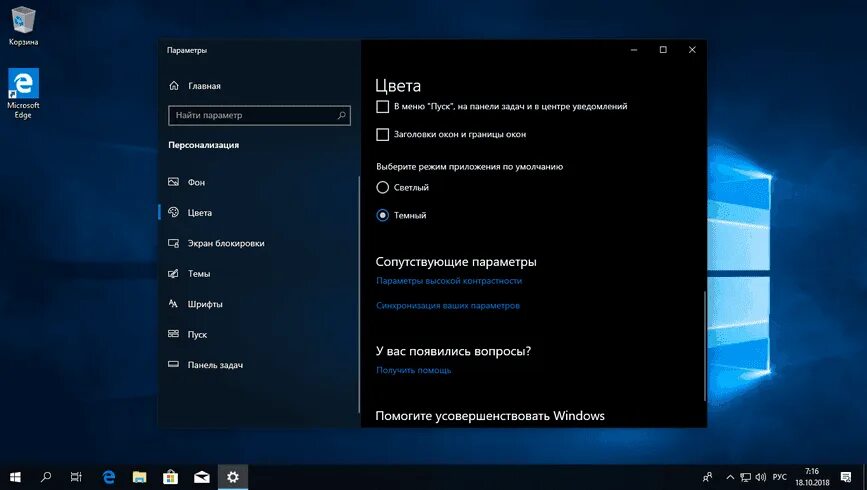Screen dimensions: 867x490
Task: Click the Персонализация heading
Action: pyautogui.click(x=203, y=145)
